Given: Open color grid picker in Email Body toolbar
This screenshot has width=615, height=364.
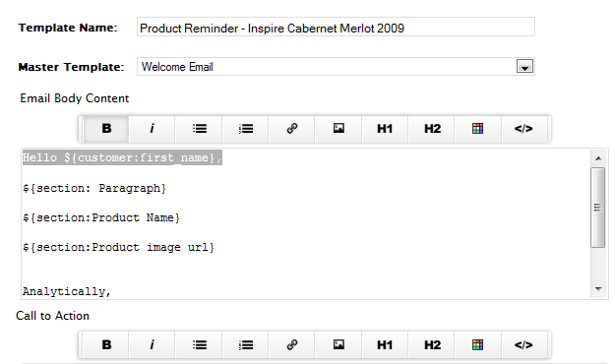Looking at the screenshot, I should pos(477,129).
